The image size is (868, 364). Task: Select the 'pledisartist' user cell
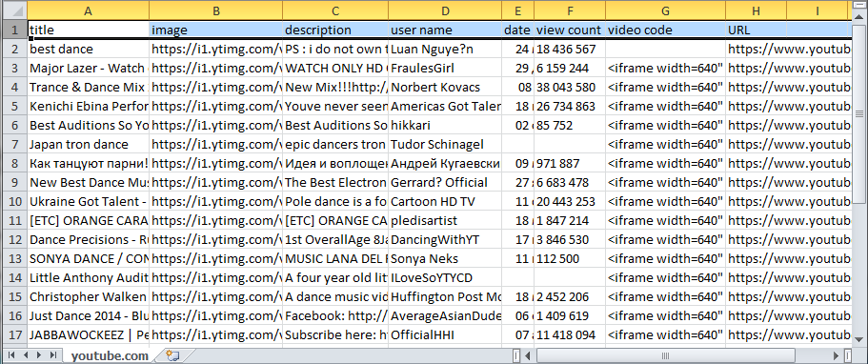pyautogui.click(x=445, y=220)
